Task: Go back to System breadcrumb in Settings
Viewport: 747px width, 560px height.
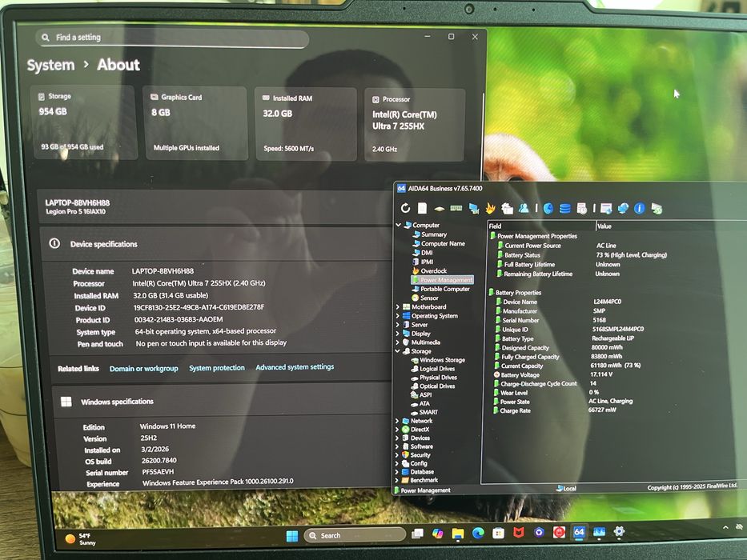Action: (50, 66)
